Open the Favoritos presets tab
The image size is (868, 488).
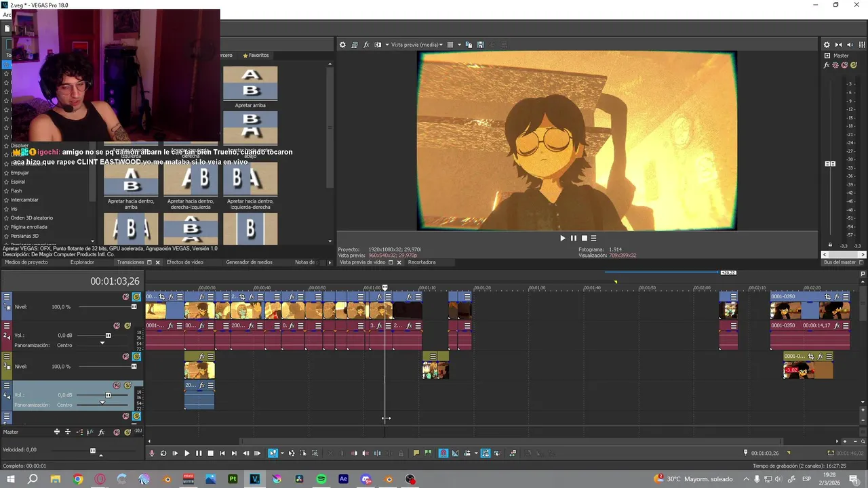coord(256,55)
